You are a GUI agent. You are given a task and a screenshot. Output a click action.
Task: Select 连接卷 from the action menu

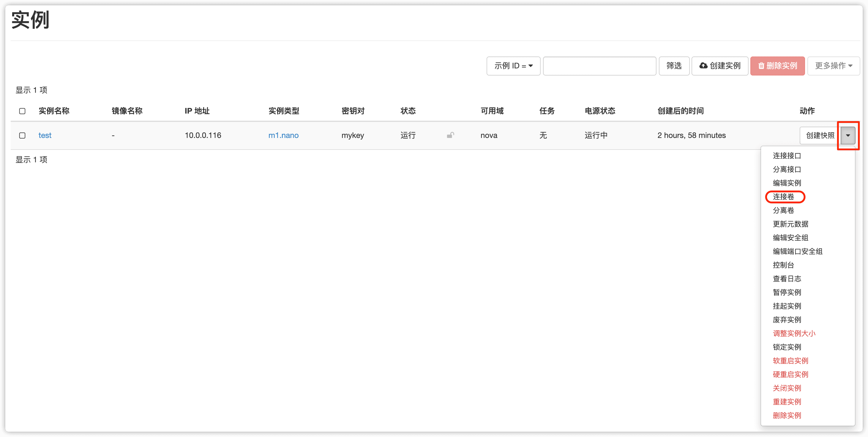783,197
